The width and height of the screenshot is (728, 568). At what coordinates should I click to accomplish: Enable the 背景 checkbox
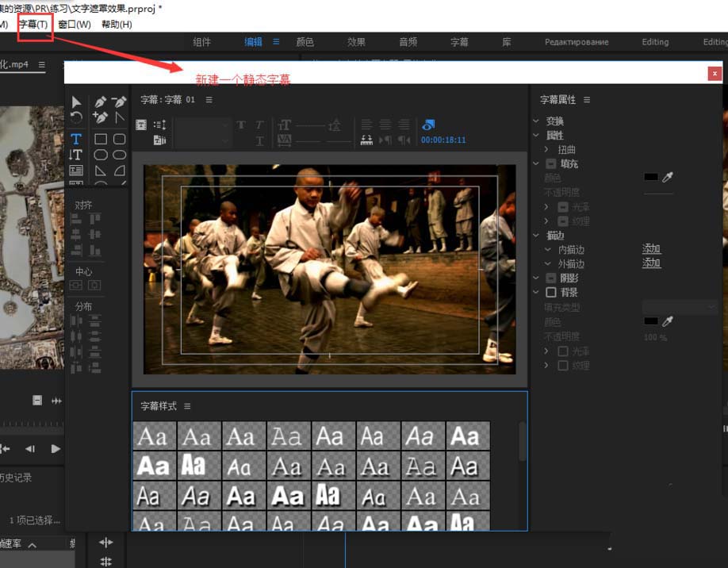551,293
